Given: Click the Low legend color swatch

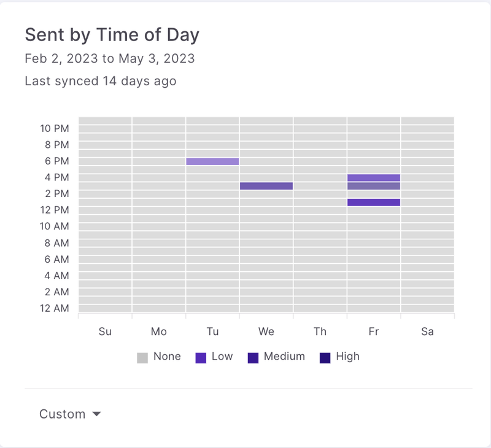Looking at the screenshot, I should [x=201, y=358].
